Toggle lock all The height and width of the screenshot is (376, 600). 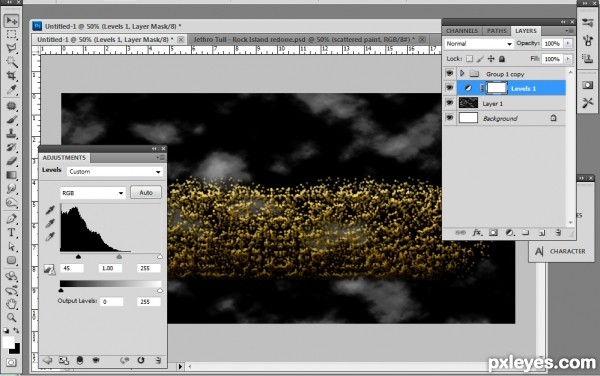(502, 59)
